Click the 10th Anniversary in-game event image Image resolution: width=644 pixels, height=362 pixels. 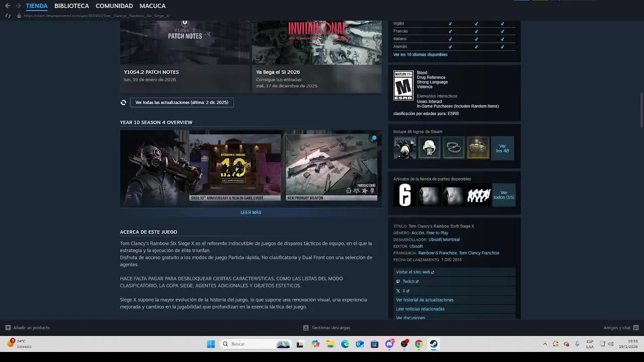coord(235,167)
